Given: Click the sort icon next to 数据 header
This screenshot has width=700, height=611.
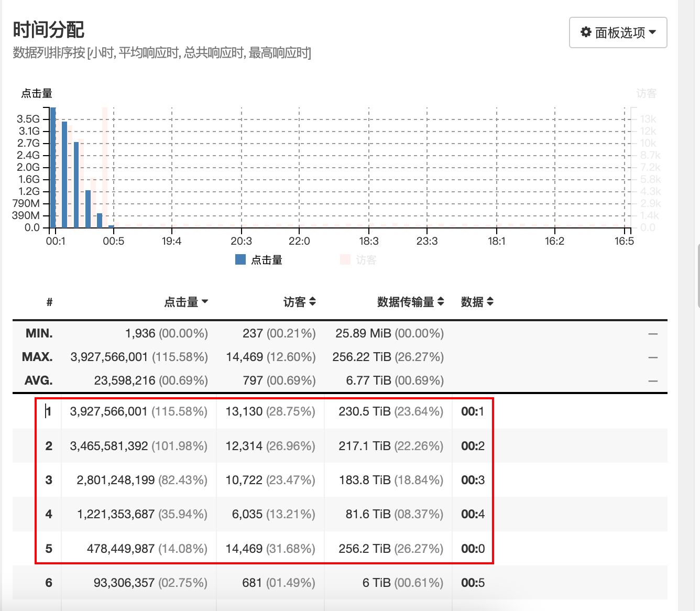Looking at the screenshot, I should [x=490, y=301].
